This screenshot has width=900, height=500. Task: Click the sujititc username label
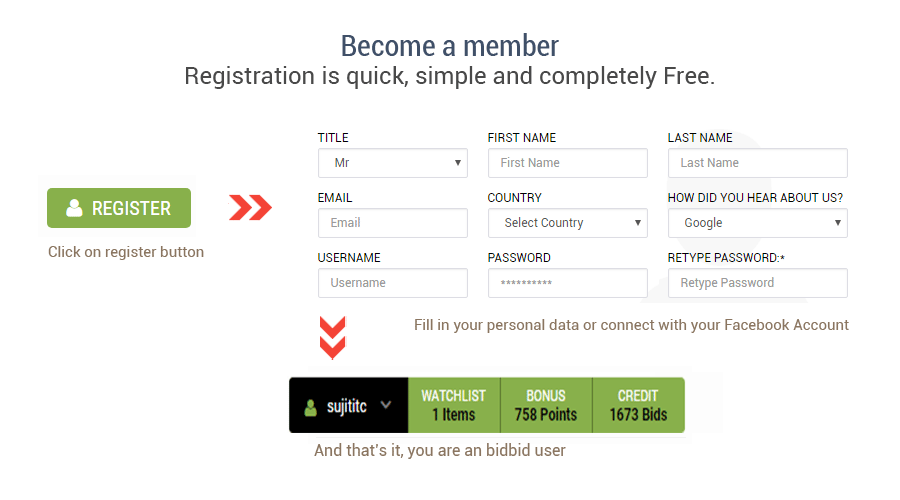click(347, 406)
